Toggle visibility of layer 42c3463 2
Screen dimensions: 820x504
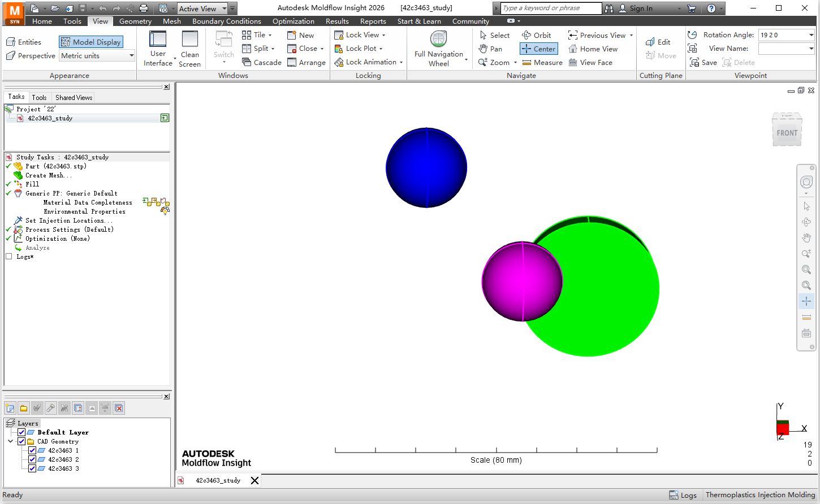tap(32, 459)
